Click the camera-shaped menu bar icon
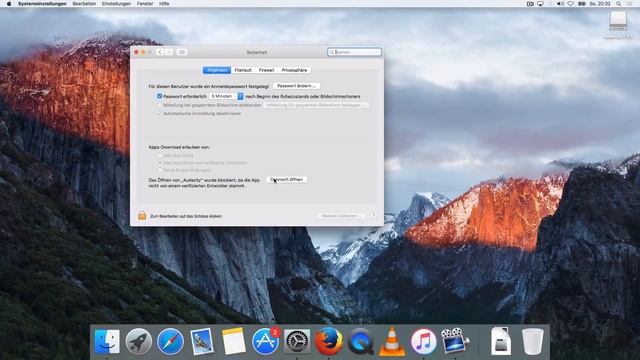 [530, 4]
